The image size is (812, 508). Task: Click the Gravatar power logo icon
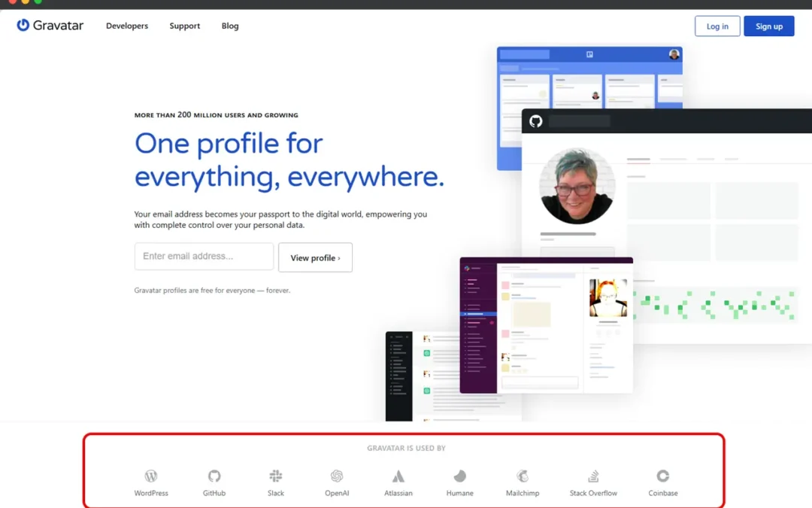click(x=23, y=25)
